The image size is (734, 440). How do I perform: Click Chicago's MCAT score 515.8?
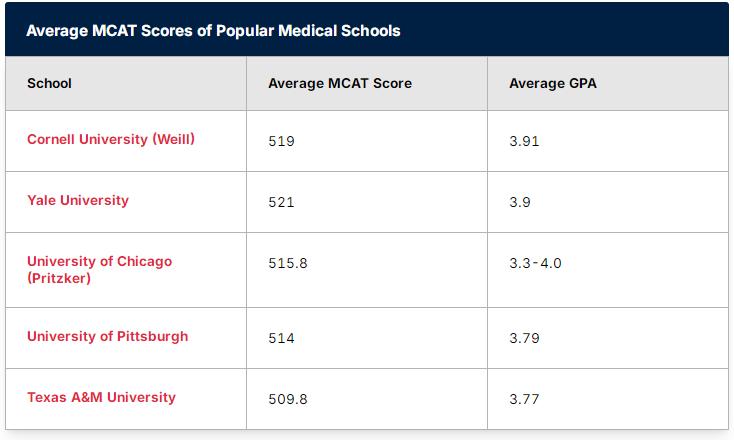[x=288, y=263]
